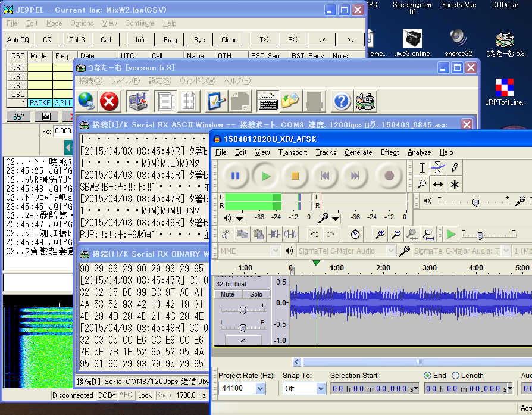The height and width of the screenshot is (415, 532).
Task: Click the checkmark notepad settings icon
Action: (x=217, y=101)
